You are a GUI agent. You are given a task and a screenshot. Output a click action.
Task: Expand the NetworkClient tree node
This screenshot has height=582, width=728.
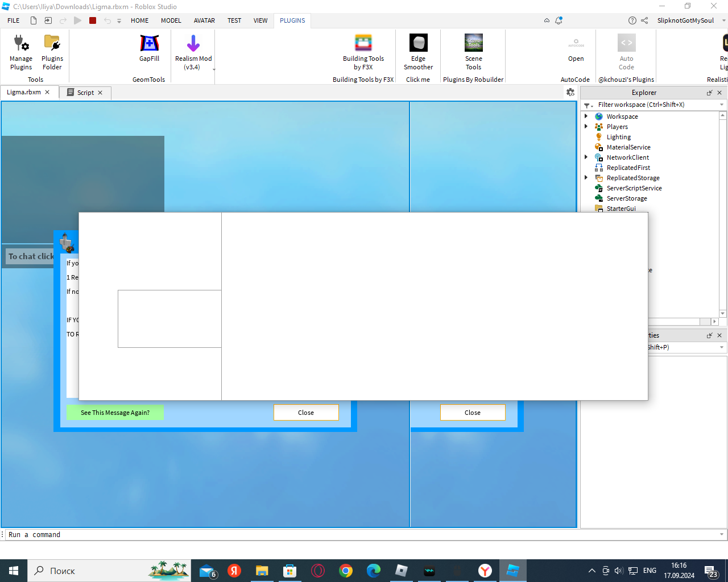[x=586, y=157]
